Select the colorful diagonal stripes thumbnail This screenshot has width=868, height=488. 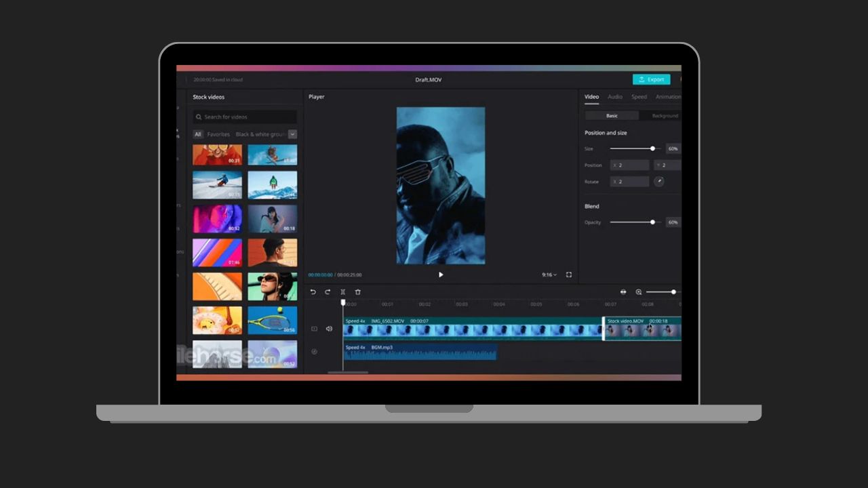point(217,252)
